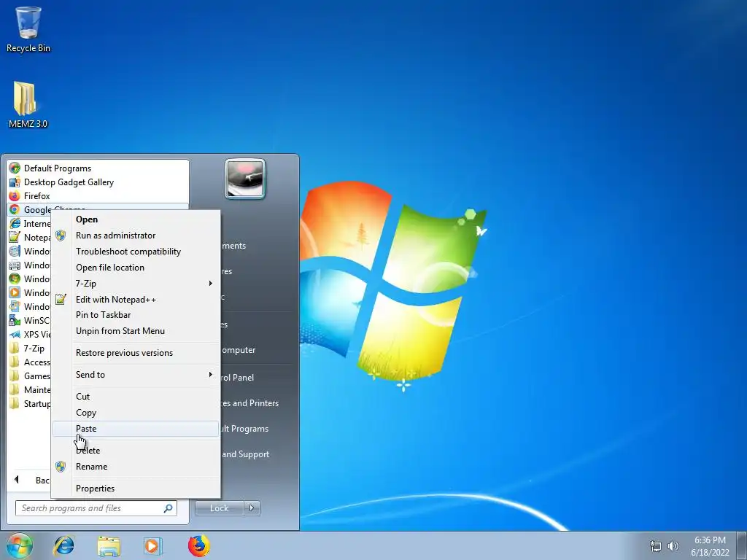Open Properties from the context menu
Screen dimensions: 747x560
point(135,489)
